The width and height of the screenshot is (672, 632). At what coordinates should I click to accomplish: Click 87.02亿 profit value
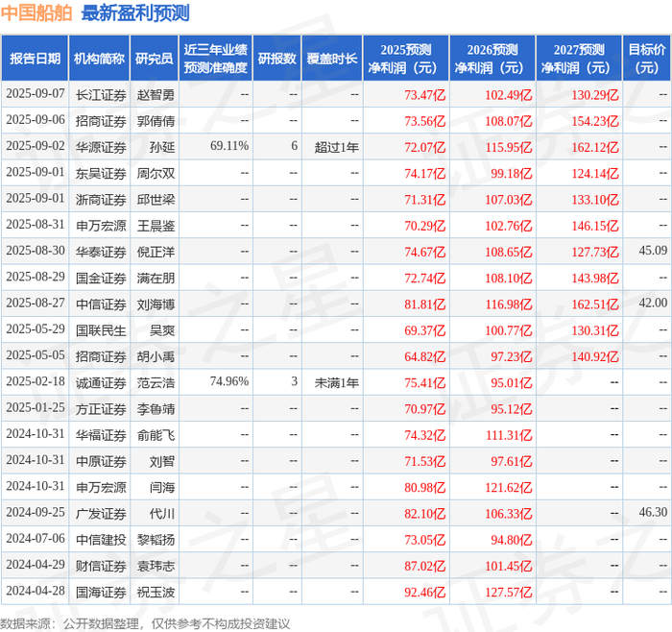point(424,566)
